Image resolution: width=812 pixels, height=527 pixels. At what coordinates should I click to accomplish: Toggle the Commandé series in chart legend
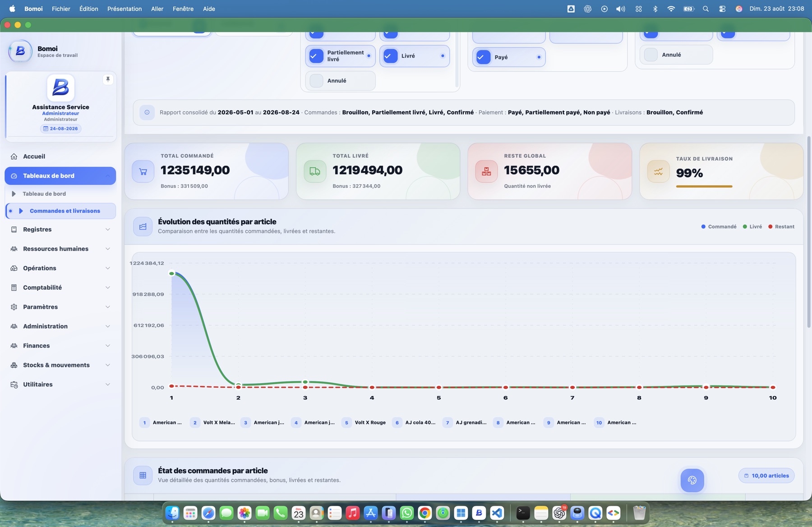719,227
